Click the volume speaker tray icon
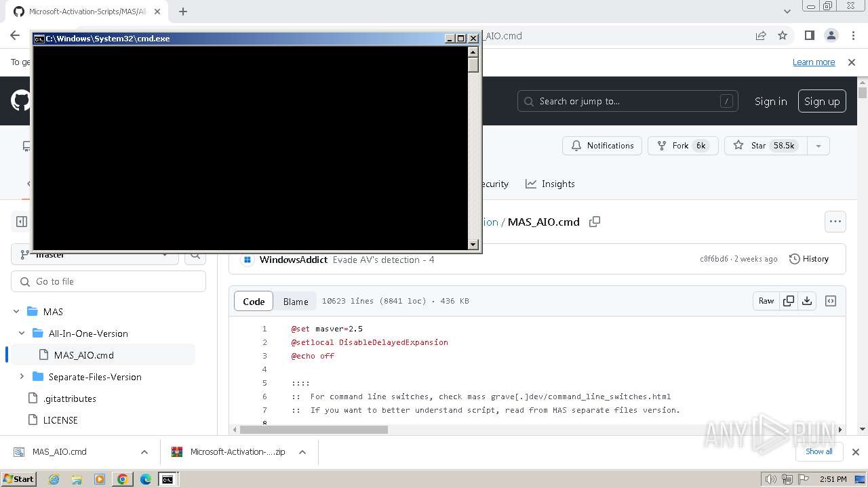The height and width of the screenshot is (488, 868). (x=770, y=479)
